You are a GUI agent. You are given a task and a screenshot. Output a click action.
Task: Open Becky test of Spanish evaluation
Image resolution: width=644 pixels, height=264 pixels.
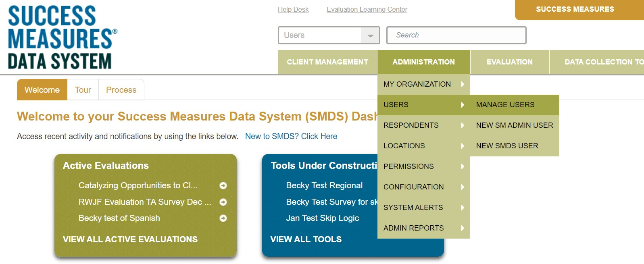[x=119, y=218]
